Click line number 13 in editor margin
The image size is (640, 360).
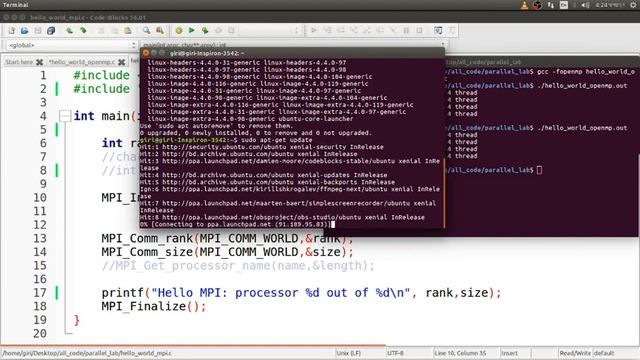40,238
